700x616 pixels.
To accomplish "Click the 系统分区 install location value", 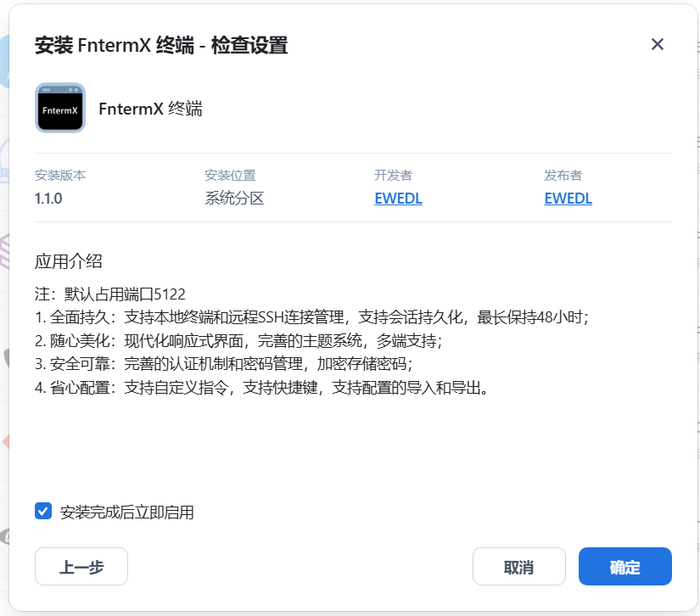I will (234, 199).
